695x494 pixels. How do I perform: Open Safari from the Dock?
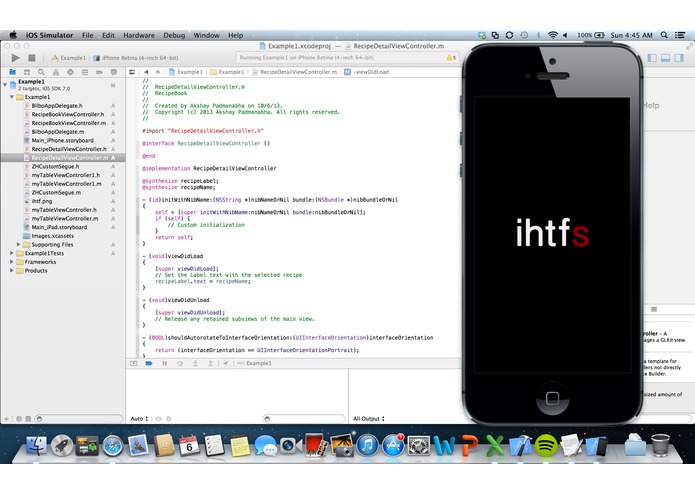click(x=113, y=445)
